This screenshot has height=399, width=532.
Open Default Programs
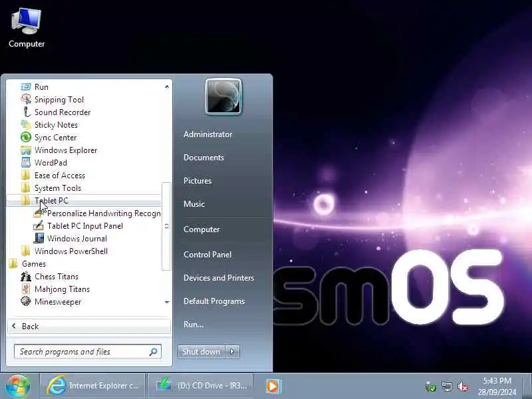[214, 301]
